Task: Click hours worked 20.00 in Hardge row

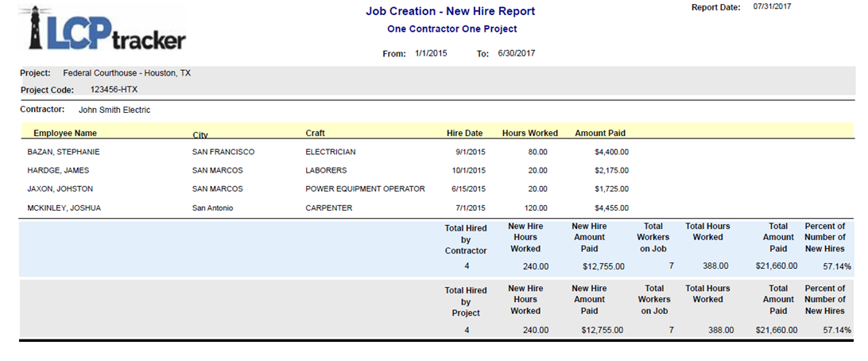Action: tap(537, 170)
